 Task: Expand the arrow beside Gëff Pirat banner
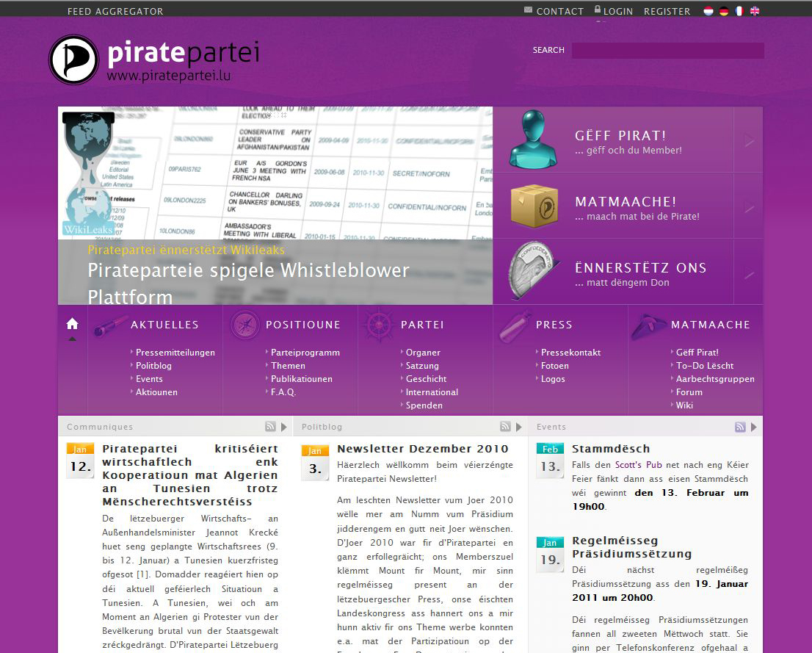(749, 140)
